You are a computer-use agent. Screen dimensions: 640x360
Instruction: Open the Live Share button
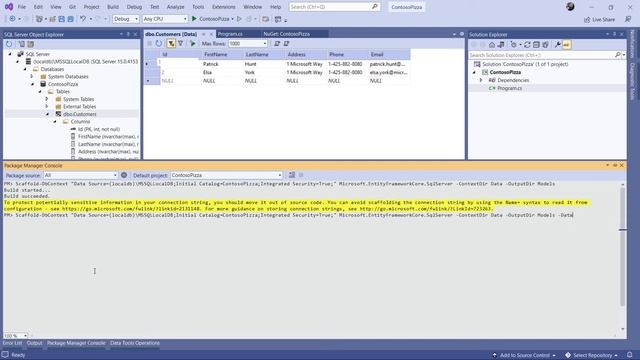[x=599, y=19]
